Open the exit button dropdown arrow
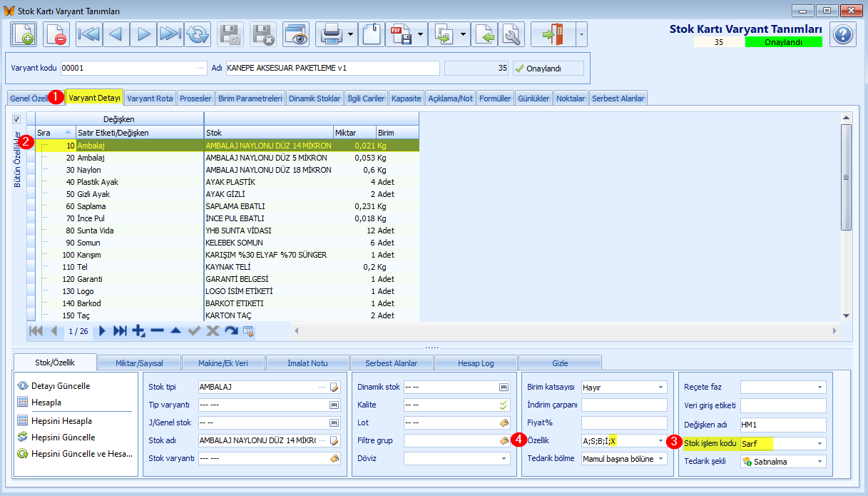Screen dimensions: 868x496 pyautogui.click(x=581, y=34)
